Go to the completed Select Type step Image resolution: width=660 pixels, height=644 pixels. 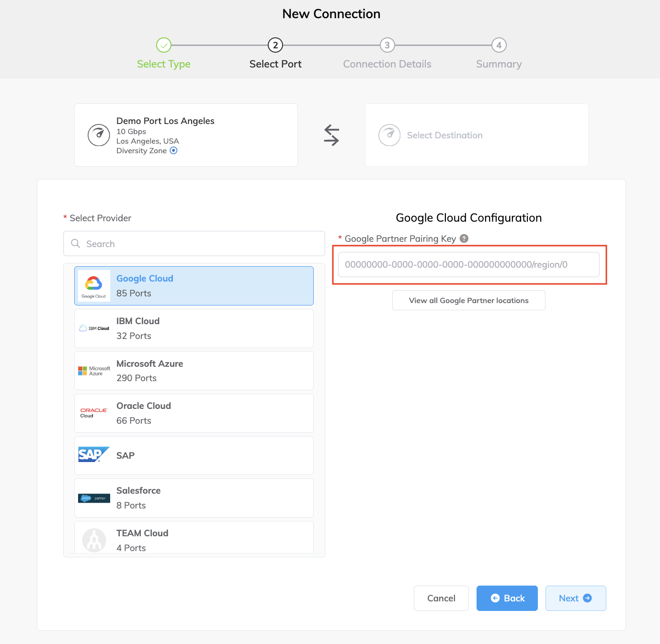tap(164, 45)
